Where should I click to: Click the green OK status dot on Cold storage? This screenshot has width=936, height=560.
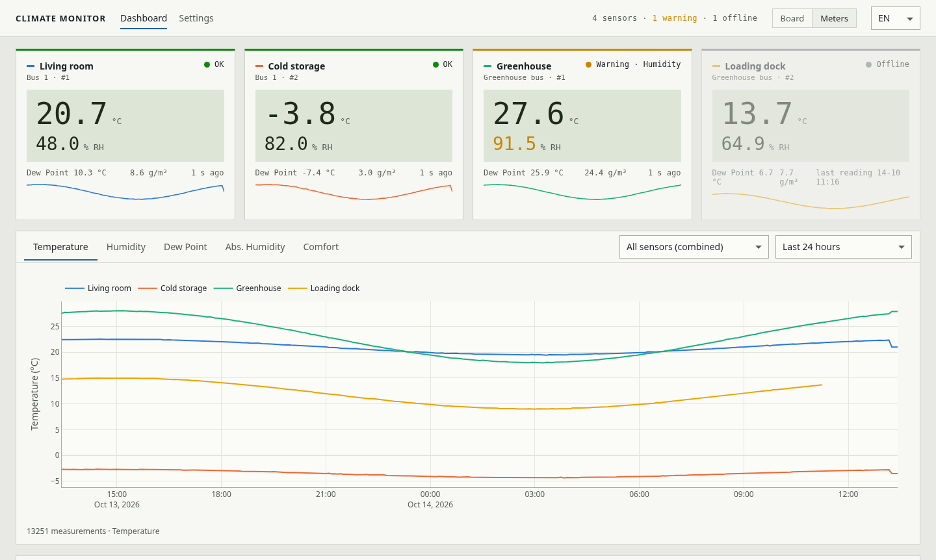(435, 64)
